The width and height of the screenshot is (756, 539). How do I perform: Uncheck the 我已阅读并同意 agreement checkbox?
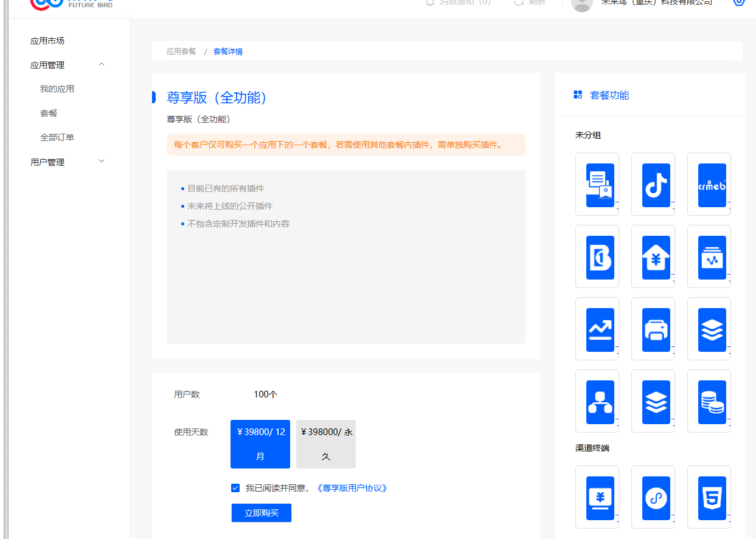pos(235,488)
